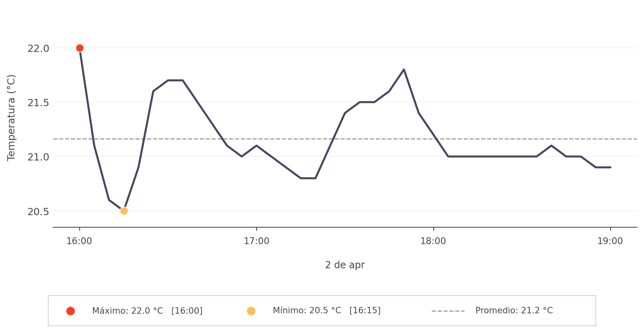Click the 16:00 x-axis tick label
The image size is (644, 333).
point(79,241)
